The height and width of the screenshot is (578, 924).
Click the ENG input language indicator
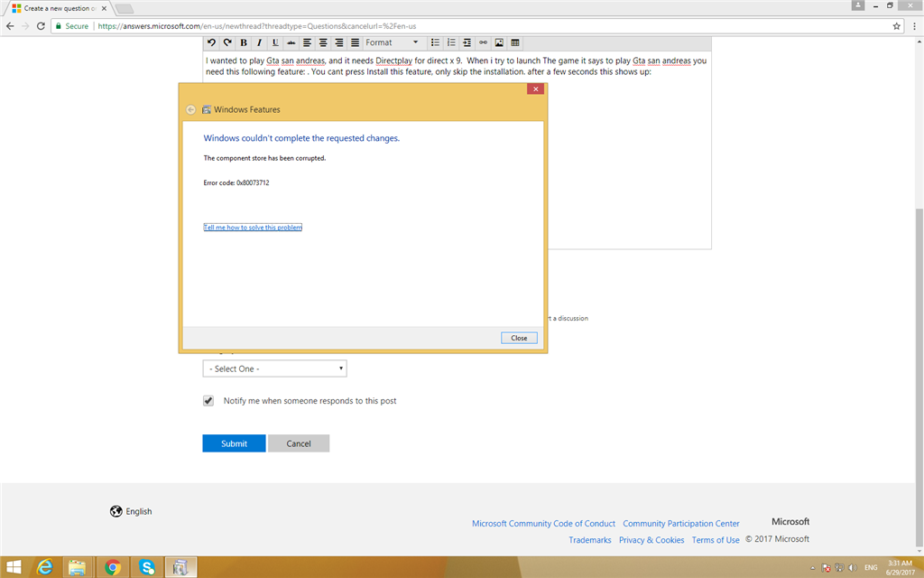tap(871, 568)
